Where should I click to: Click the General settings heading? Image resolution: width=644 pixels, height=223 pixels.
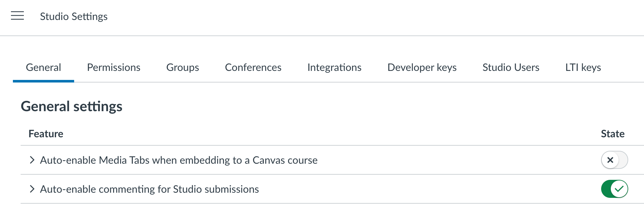72,106
